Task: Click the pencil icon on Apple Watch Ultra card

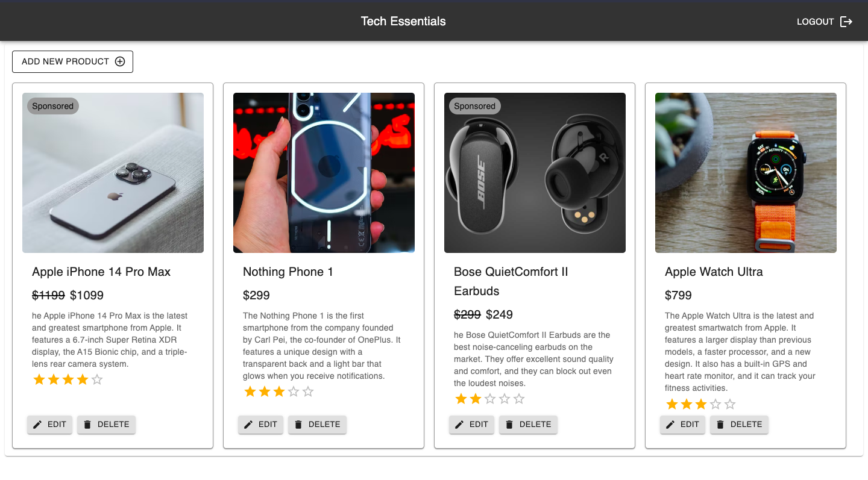Action: (x=670, y=424)
